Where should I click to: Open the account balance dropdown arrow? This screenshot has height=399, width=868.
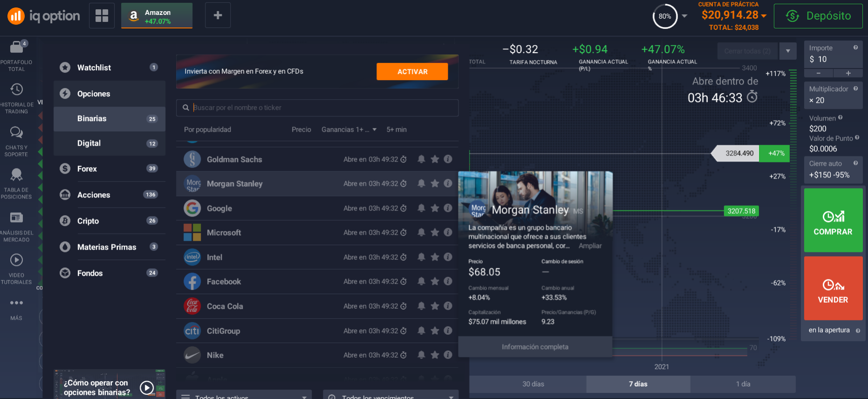pos(764,16)
